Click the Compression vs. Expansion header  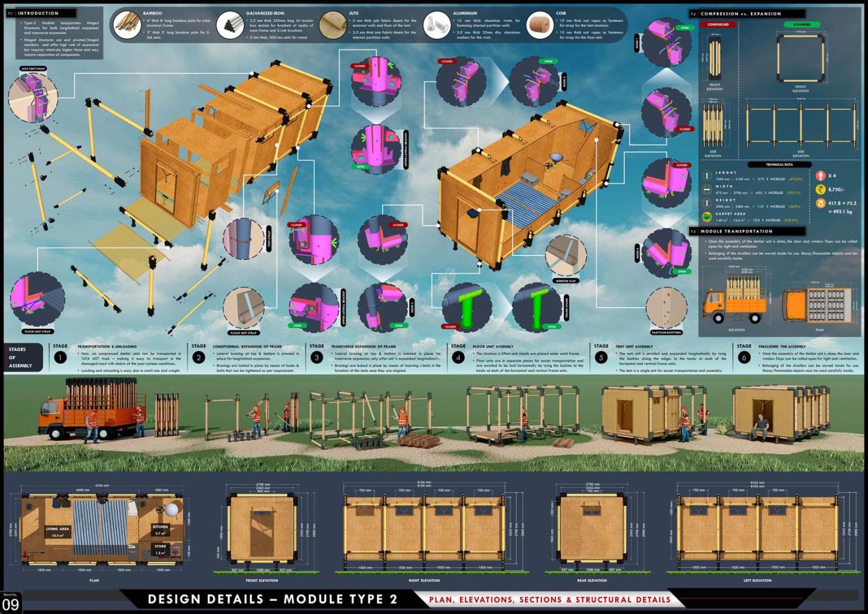tap(740, 14)
